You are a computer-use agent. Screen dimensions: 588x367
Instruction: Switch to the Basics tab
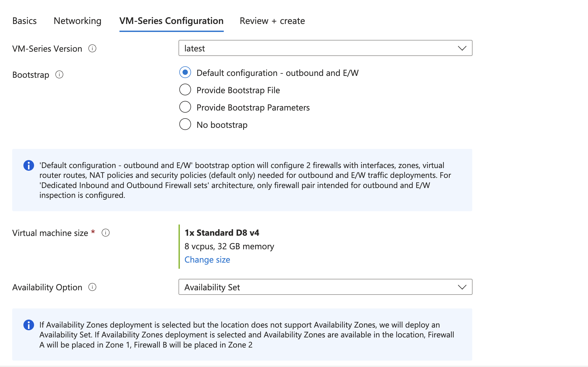[24, 21]
